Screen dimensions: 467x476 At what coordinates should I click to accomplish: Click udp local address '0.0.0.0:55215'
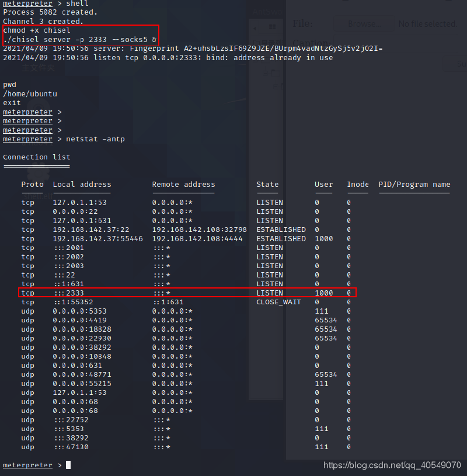[82, 384]
